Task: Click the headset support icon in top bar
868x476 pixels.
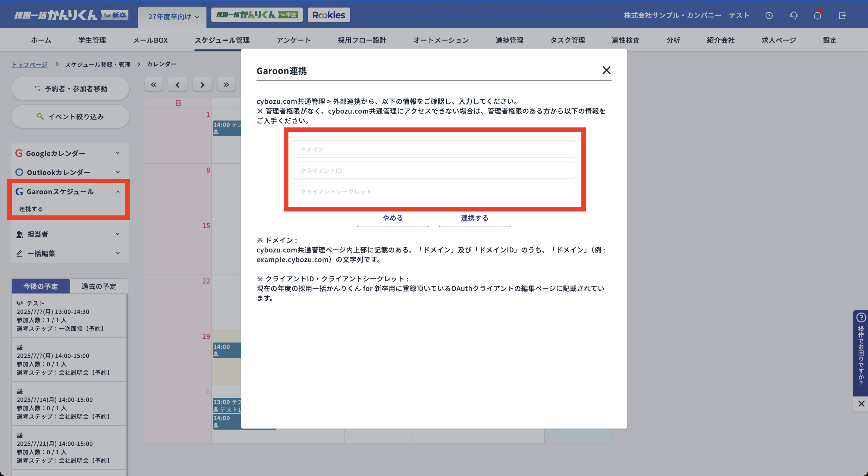Action: [x=794, y=15]
